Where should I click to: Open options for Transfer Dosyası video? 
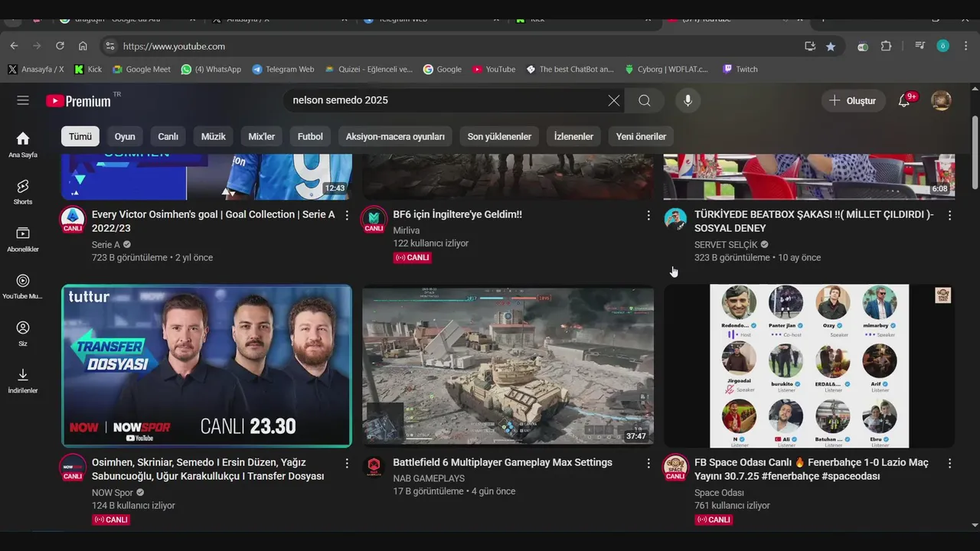pyautogui.click(x=347, y=463)
